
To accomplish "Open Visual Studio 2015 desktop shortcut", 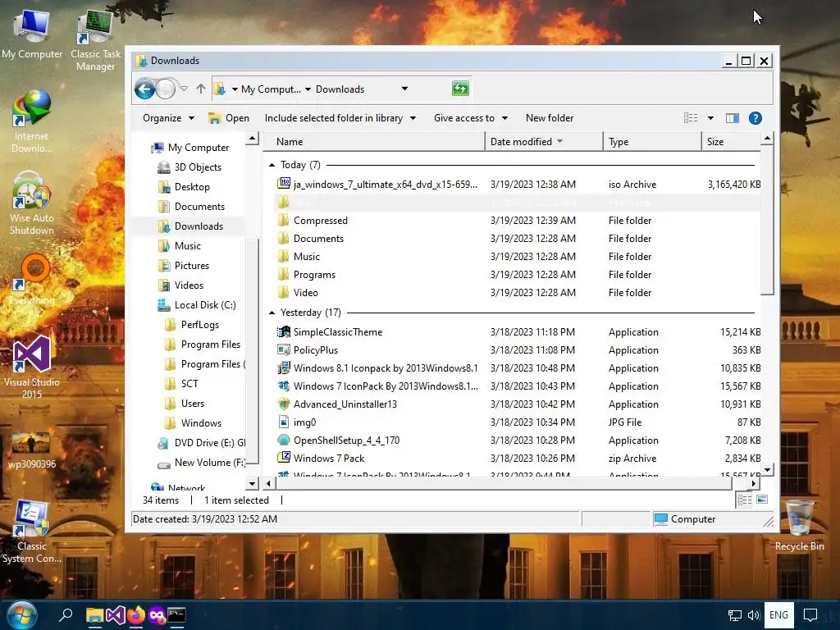I will 32,367.
